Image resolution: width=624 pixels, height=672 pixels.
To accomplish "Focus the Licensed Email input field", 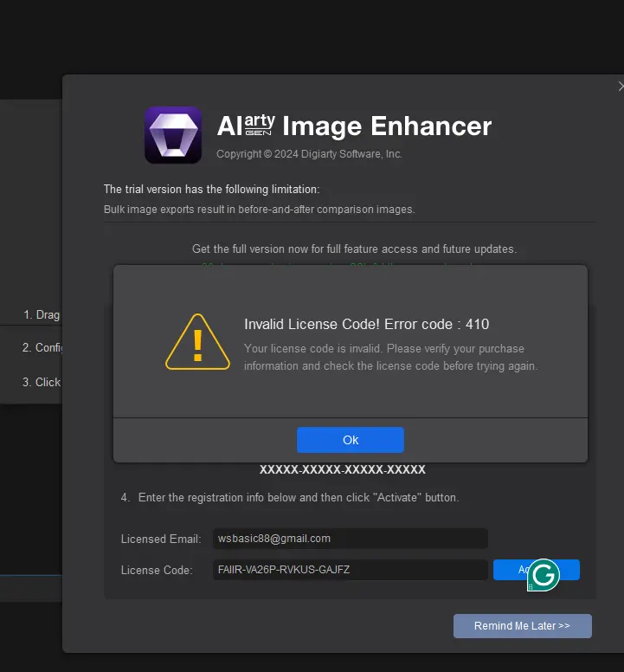I will point(350,539).
